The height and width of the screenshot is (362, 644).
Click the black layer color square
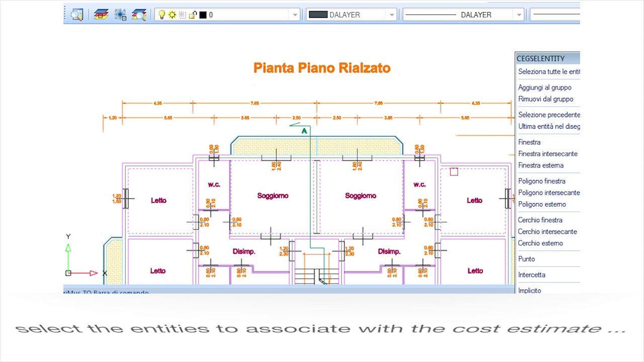tap(203, 15)
